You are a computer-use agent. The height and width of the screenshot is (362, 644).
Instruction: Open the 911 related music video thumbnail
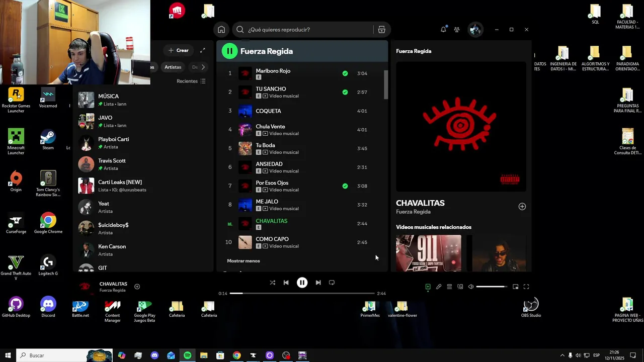428,253
